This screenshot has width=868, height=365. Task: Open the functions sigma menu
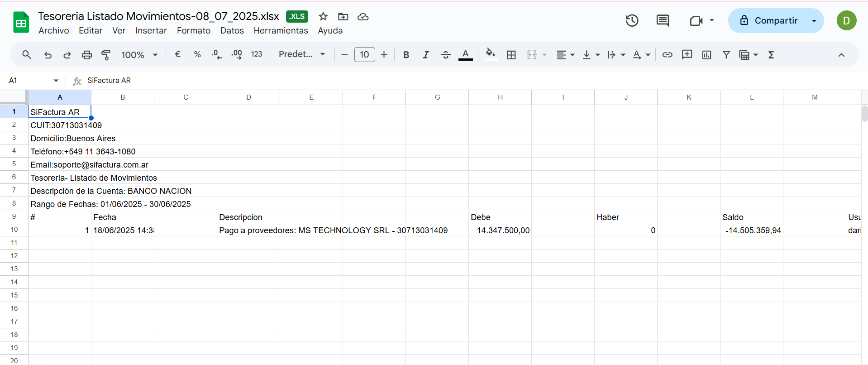tap(771, 55)
